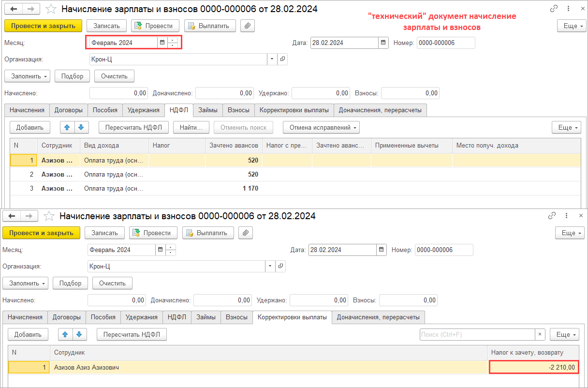Image resolution: width=588 pixels, height=388 pixels.
Task: Open the Месяц calendar picker in lower window
Action: (x=161, y=250)
